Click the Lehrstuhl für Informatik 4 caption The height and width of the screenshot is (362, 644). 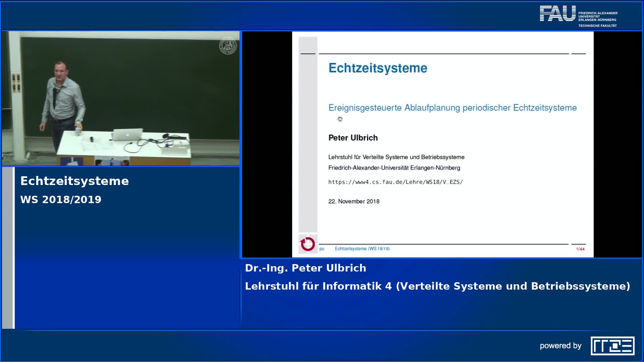pyautogui.click(x=437, y=286)
